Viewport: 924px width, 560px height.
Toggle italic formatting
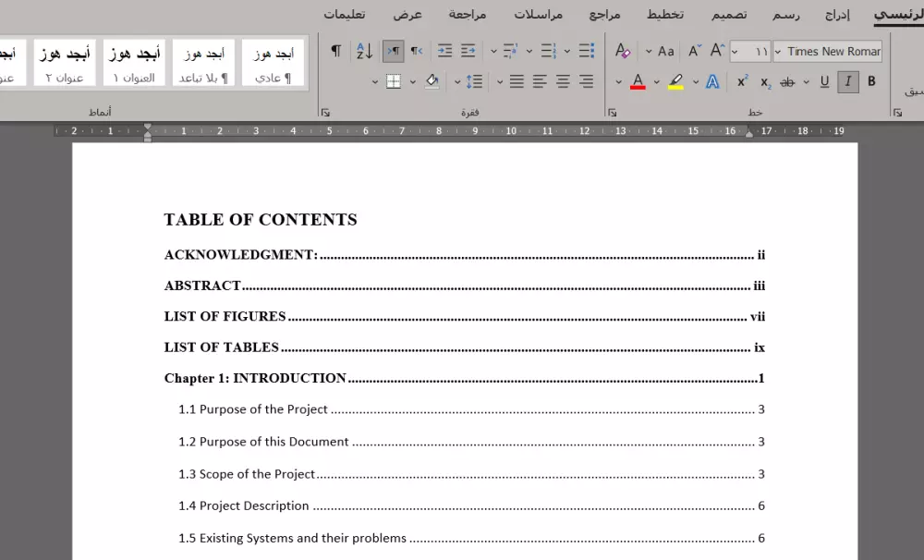click(x=848, y=82)
